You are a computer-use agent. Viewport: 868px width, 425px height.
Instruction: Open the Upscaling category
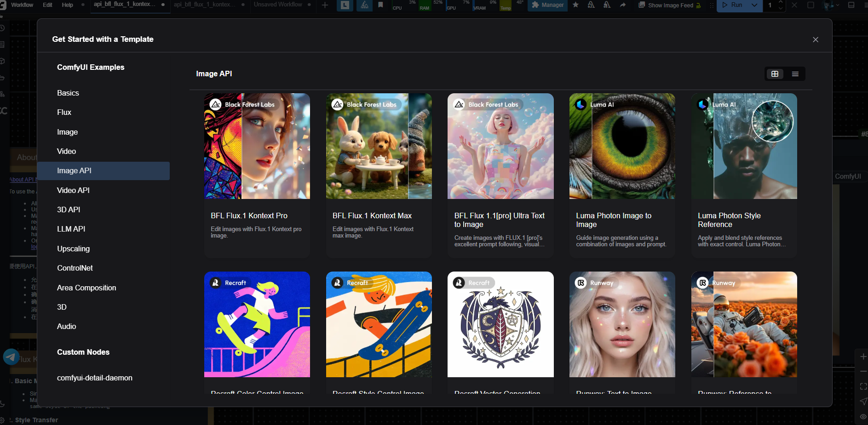[103, 249]
